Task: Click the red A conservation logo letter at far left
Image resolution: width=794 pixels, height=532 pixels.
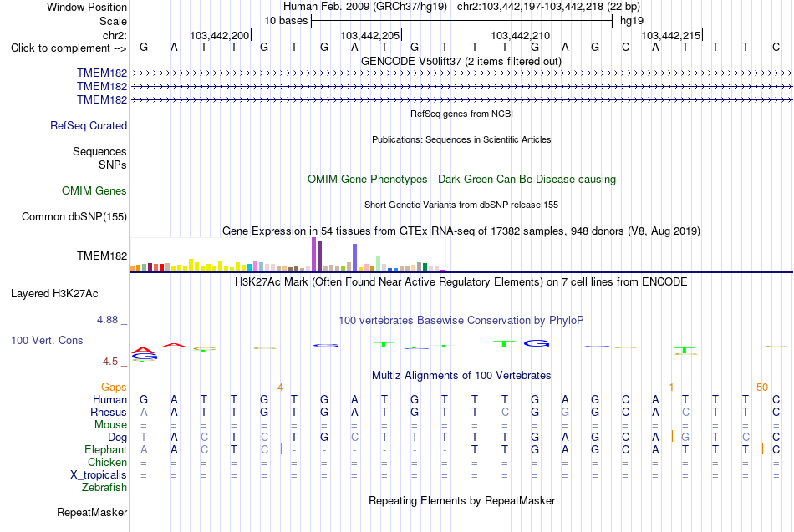Action: 144,350
